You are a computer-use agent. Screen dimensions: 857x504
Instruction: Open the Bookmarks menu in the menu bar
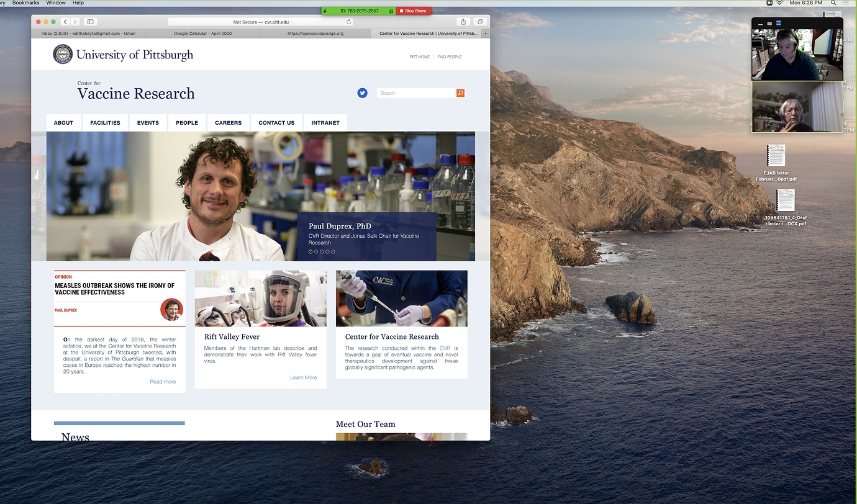click(25, 3)
